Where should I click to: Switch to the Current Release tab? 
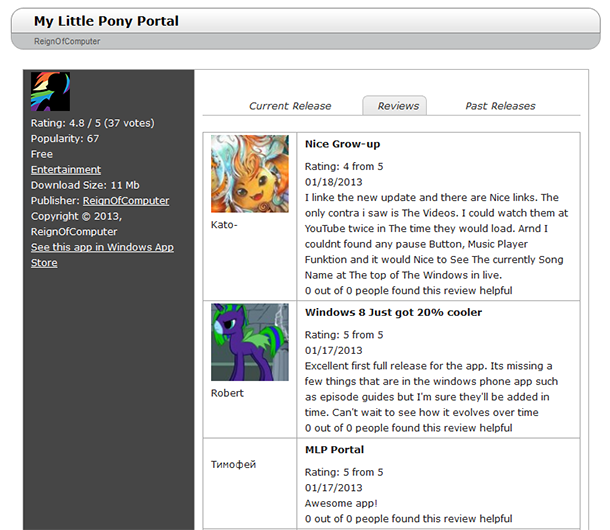point(290,106)
